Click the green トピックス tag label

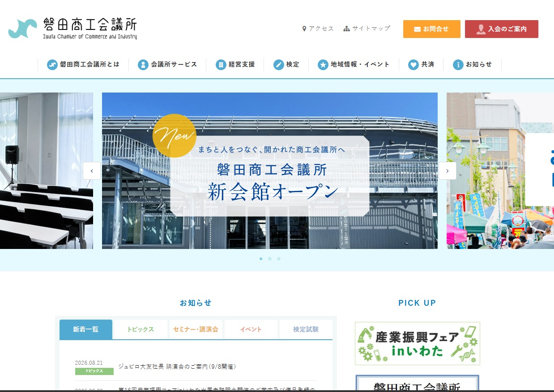click(x=94, y=371)
